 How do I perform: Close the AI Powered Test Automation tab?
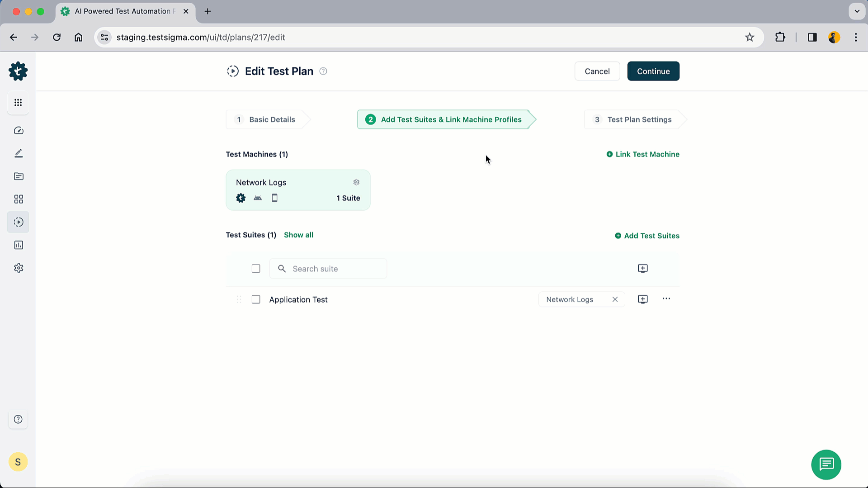coord(186,11)
